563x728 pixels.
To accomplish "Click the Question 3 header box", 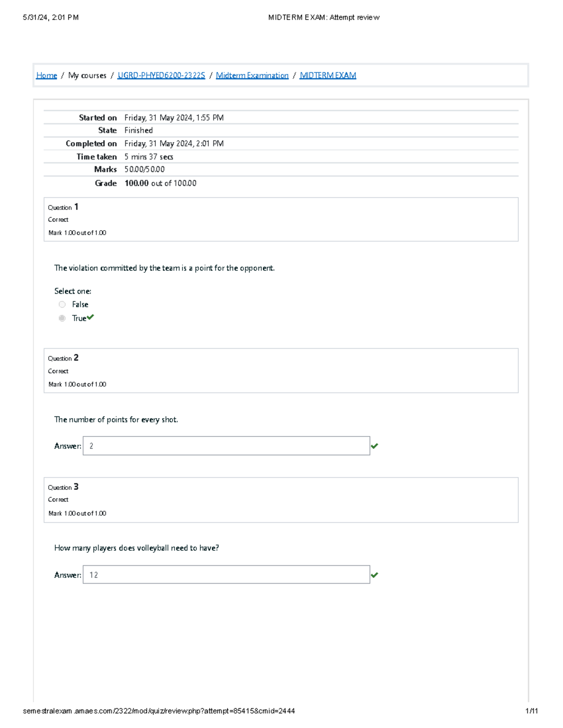I will click(281, 500).
